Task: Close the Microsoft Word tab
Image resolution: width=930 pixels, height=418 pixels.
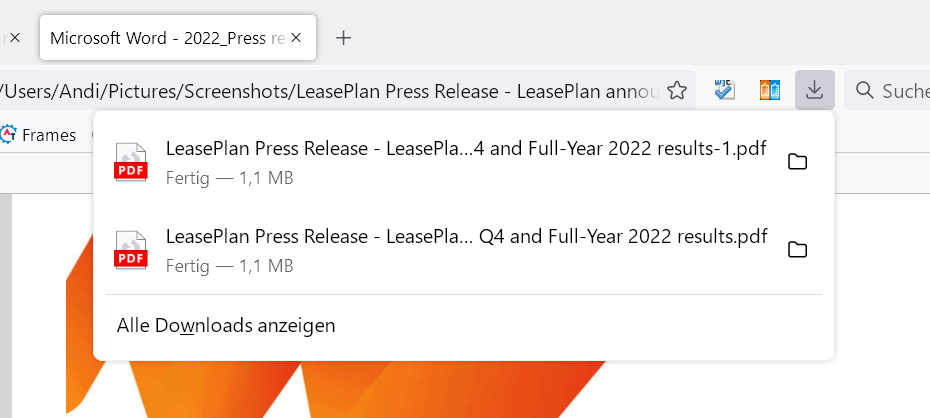Action: (x=300, y=38)
